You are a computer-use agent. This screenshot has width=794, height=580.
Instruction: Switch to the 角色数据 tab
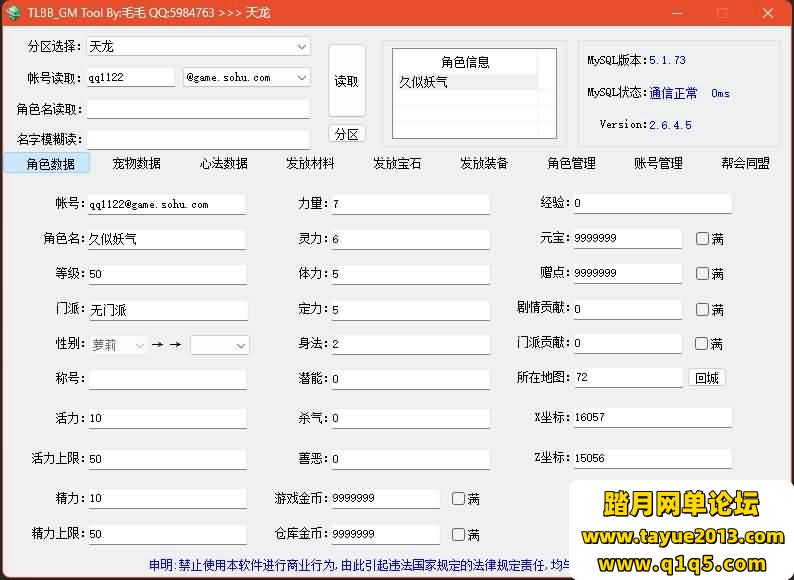pos(48,164)
